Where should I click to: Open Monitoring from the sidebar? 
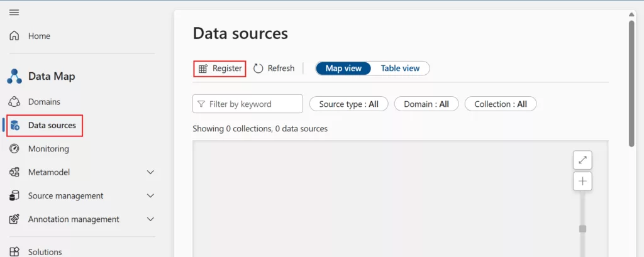(x=48, y=149)
